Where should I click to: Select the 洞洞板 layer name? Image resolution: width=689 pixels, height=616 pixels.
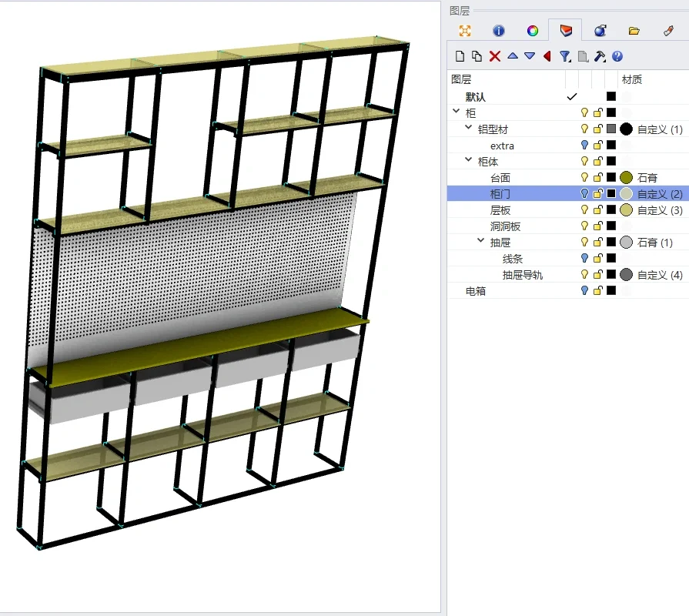click(505, 226)
